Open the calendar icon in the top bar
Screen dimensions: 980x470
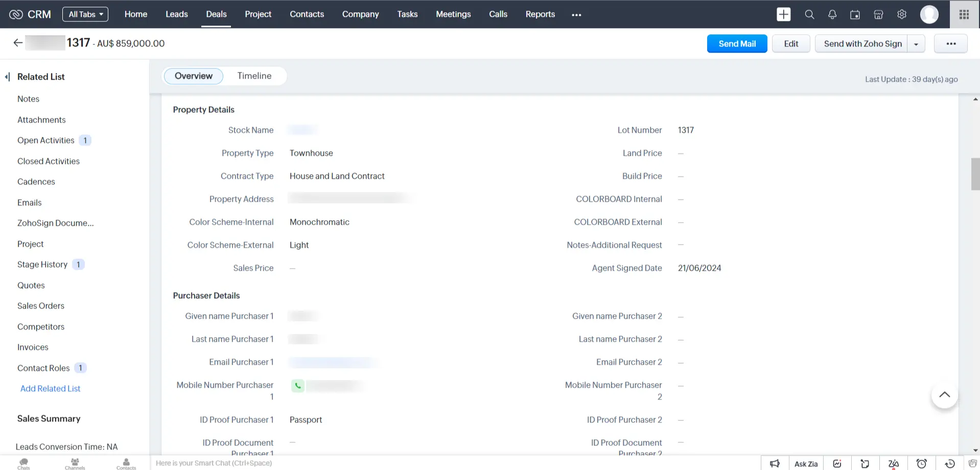click(855, 14)
